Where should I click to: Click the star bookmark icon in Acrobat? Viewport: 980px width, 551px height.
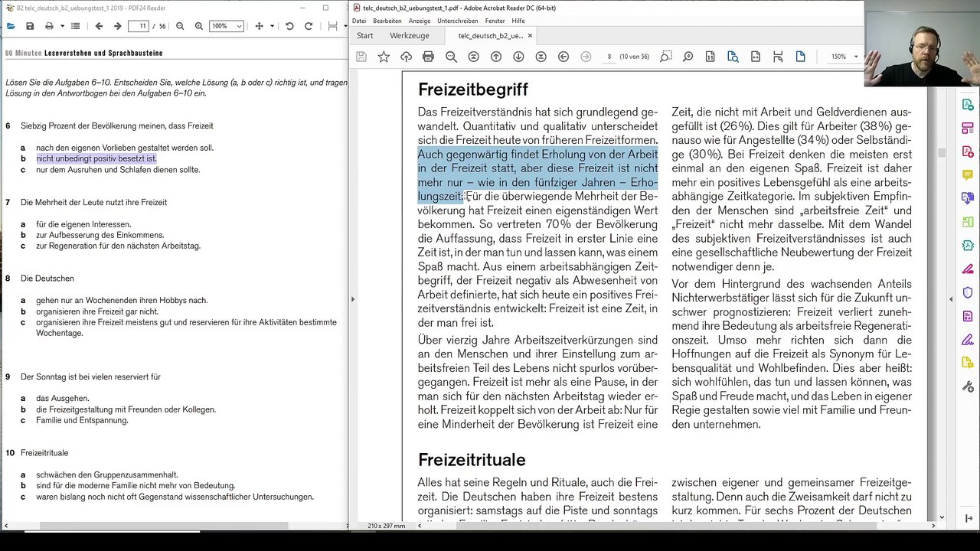[384, 57]
